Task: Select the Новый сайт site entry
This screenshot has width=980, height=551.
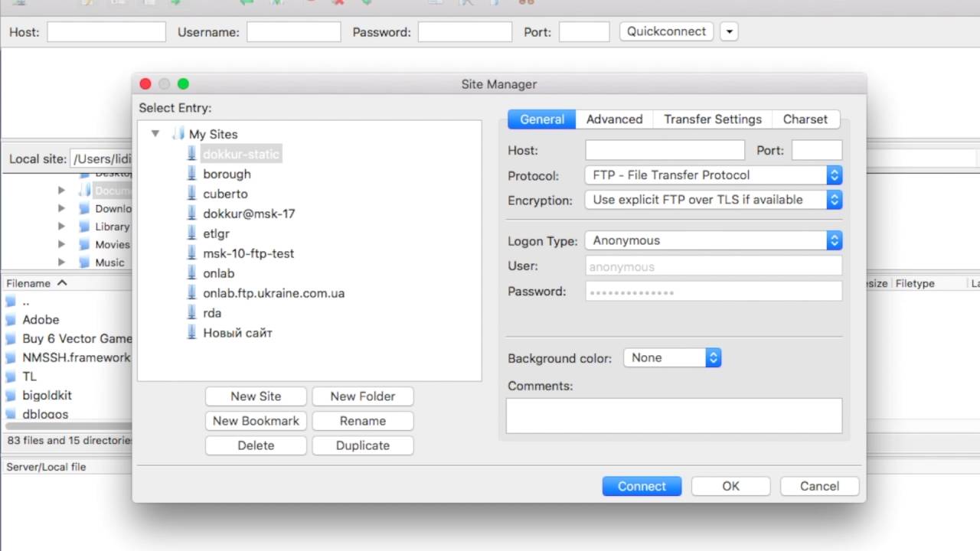Action: pyautogui.click(x=237, y=333)
